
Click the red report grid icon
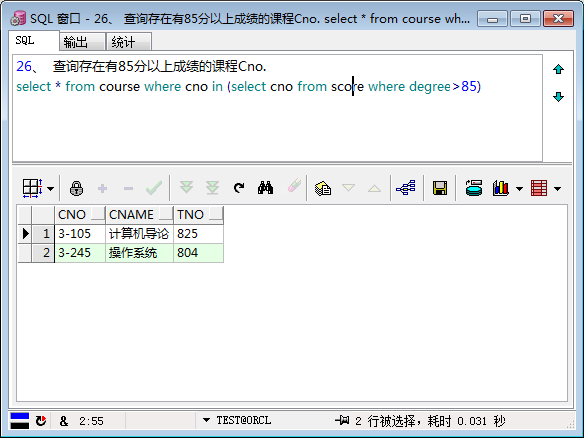click(x=539, y=188)
